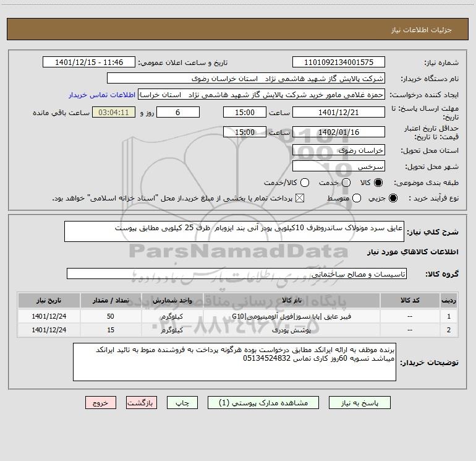Click the delivery city field سرخس
The image size is (476, 461).
339,166
